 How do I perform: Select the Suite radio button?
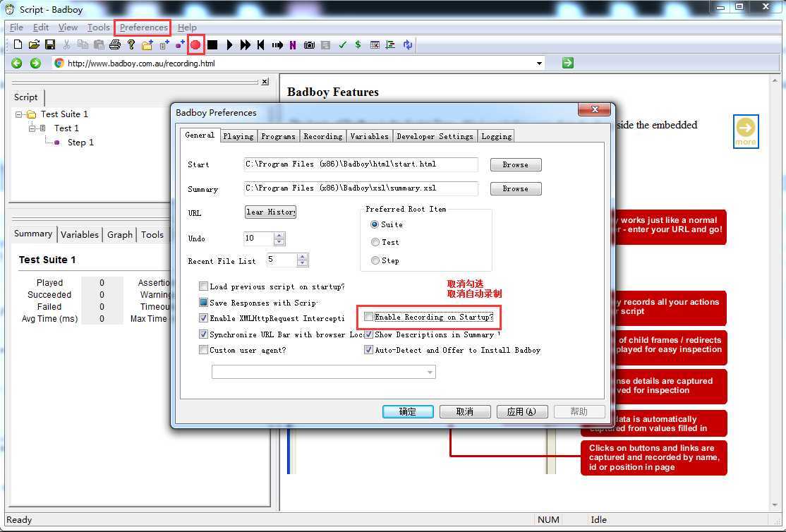tap(375, 224)
